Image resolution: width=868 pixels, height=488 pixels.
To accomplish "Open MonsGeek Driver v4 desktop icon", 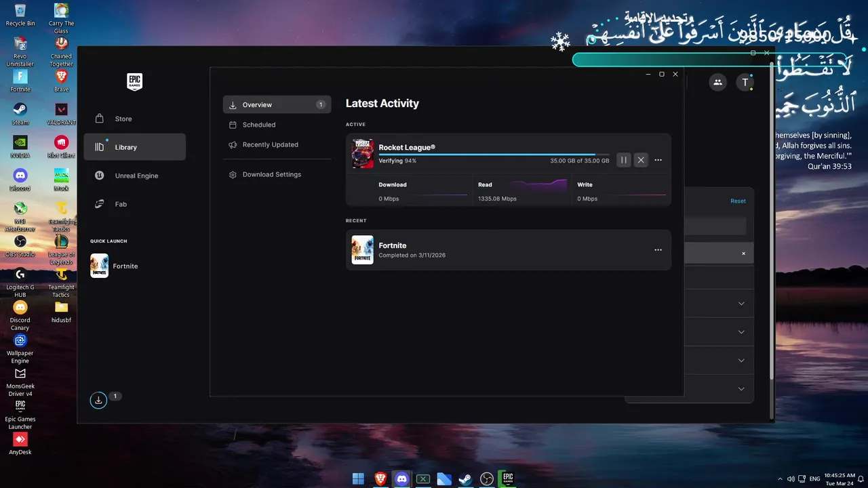I will [x=20, y=382].
